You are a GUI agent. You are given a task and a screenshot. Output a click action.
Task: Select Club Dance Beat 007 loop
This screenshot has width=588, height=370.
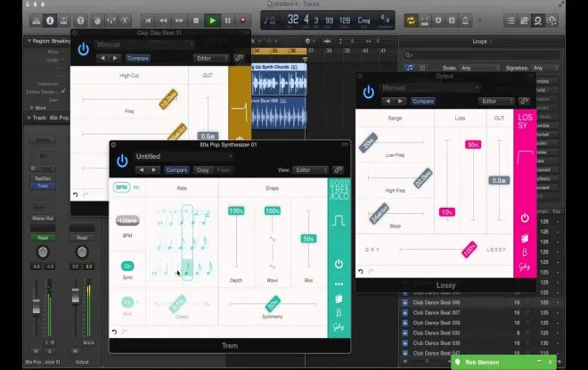pos(437,313)
